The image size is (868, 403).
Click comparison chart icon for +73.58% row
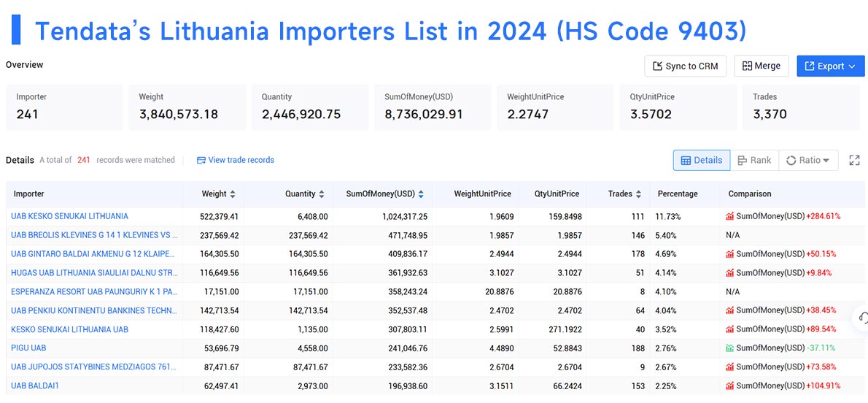[729, 367]
